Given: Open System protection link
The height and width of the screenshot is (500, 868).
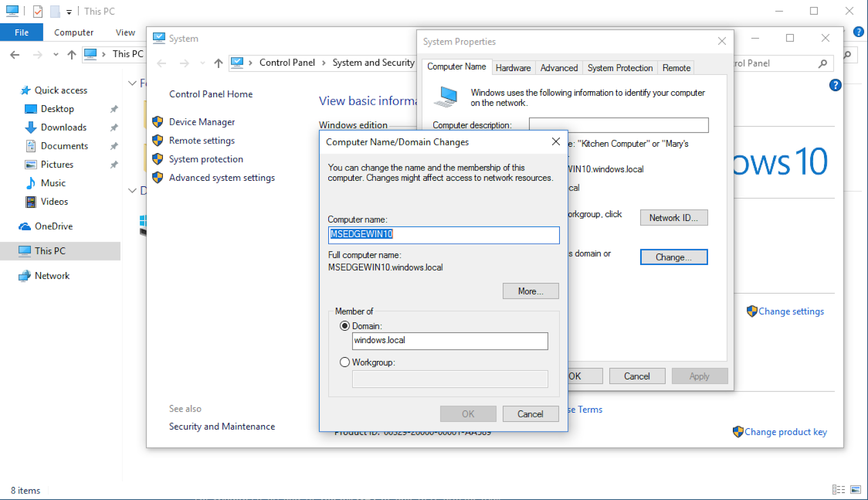Looking at the screenshot, I should click(x=206, y=159).
